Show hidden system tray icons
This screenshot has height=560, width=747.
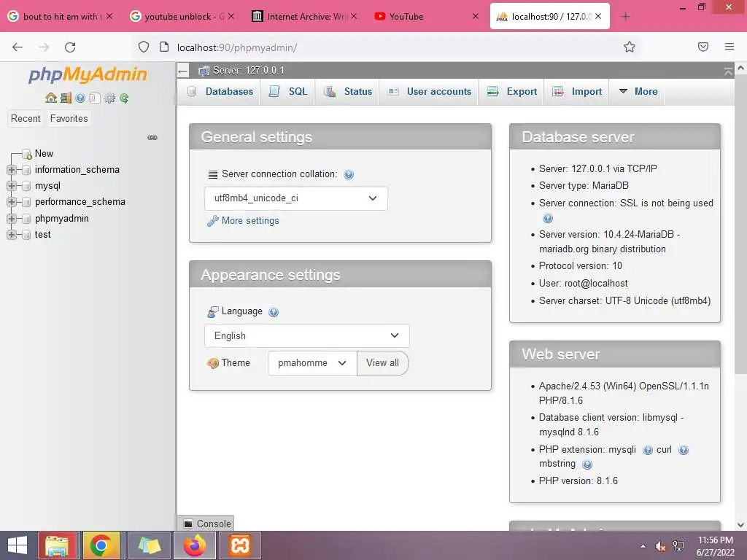[643, 546]
